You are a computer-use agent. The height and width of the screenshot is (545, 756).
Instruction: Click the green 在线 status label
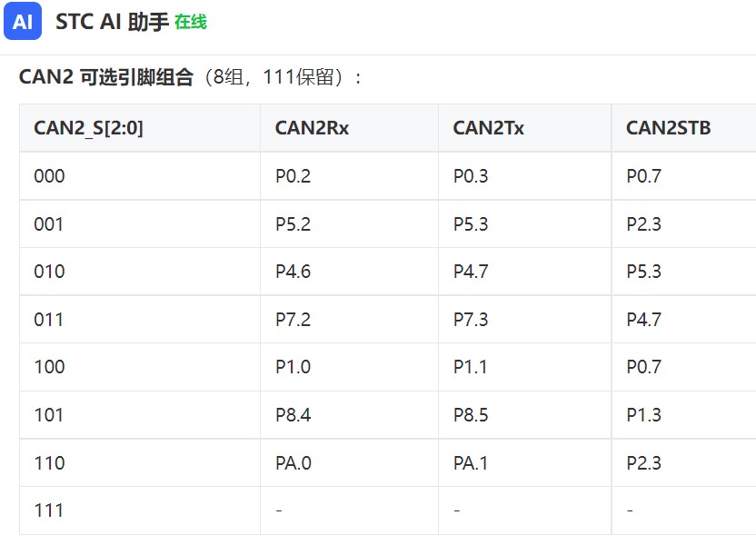click(191, 22)
